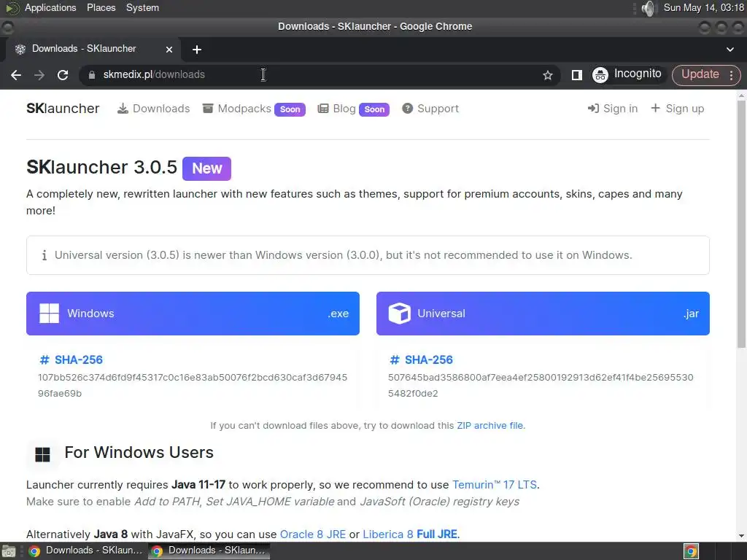Click the SKlauncher logo in the navbar
This screenshot has width=747, height=560.
63,109
